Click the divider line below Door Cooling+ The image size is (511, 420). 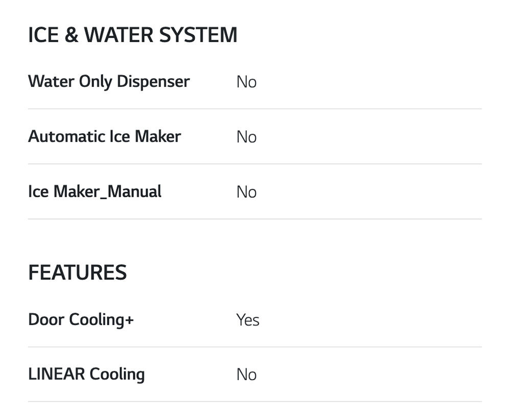click(x=254, y=347)
